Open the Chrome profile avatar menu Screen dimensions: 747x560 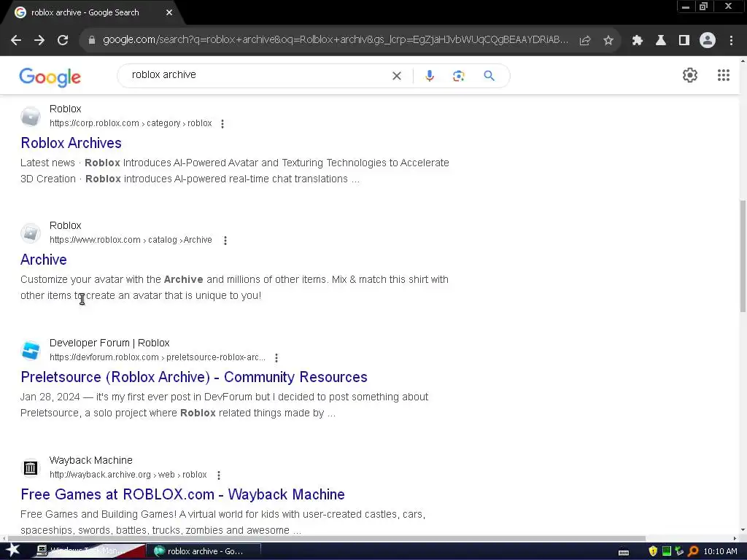708,41
